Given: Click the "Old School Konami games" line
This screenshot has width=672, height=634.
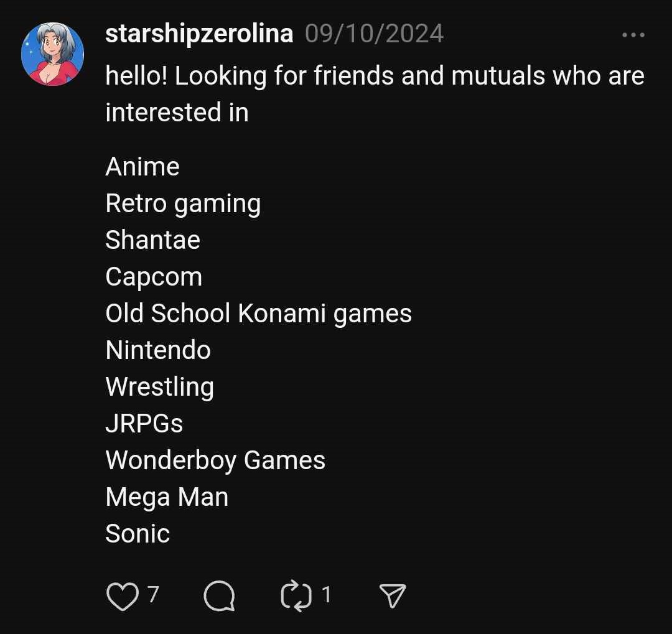Looking at the screenshot, I should [258, 314].
